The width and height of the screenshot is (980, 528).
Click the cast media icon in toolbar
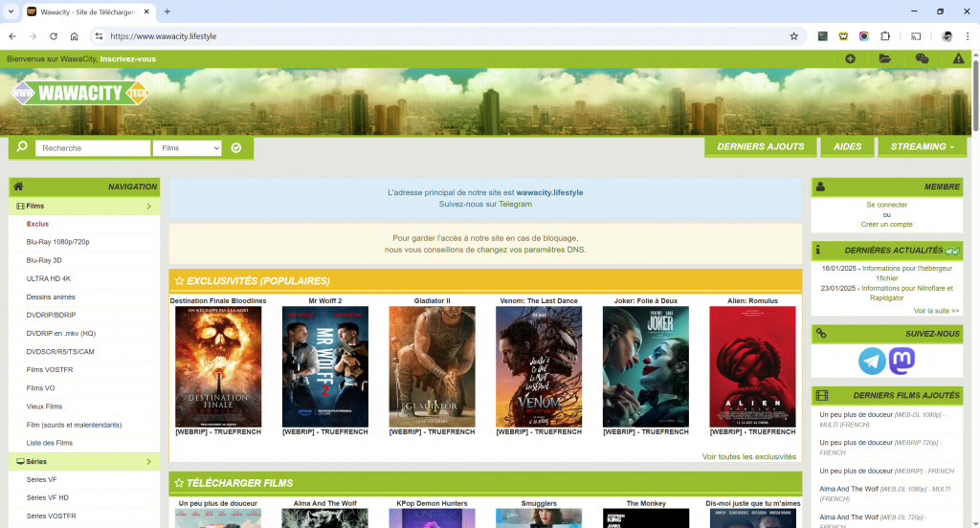pos(916,36)
